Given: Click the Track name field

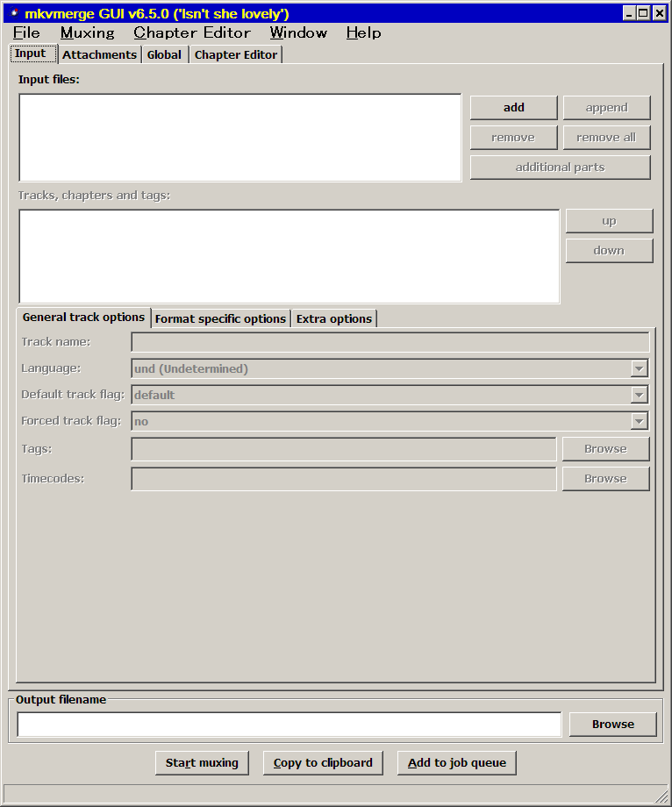Looking at the screenshot, I should pos(390,342).
